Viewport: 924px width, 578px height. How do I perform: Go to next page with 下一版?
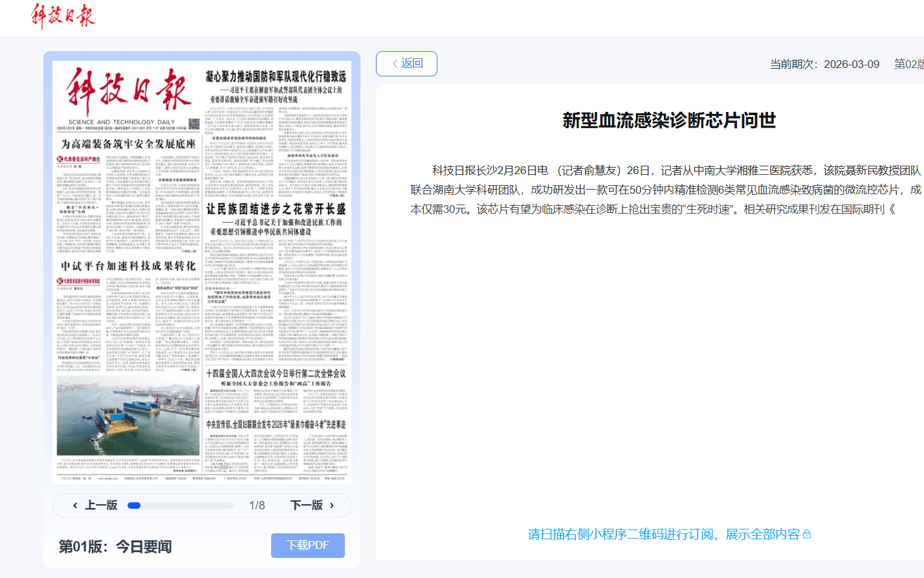coord(313,505)
